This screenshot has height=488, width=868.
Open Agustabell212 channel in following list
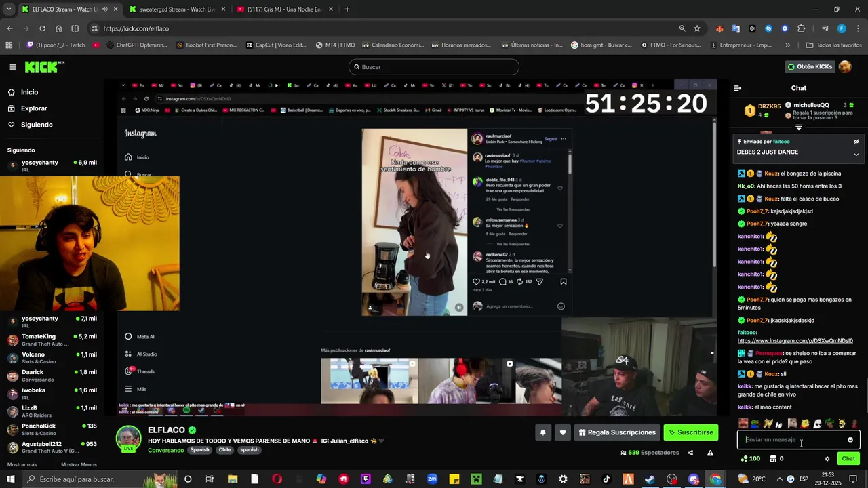pos(52,447)
